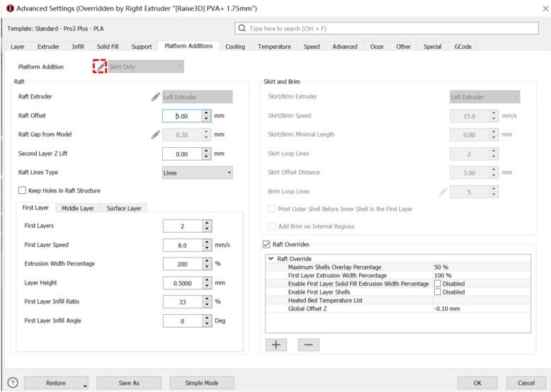Collapse the Raft Override tree group

pyautogui.click(x=271, y=259)
